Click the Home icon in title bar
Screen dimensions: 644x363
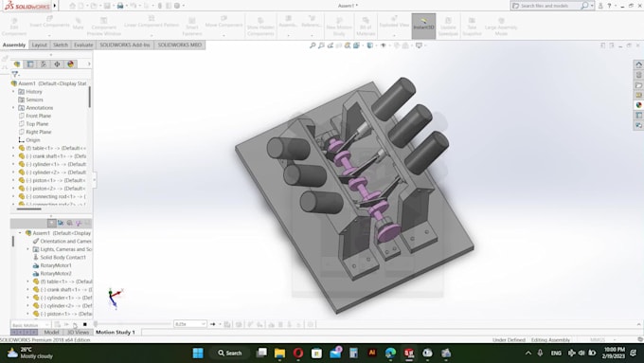72,6
